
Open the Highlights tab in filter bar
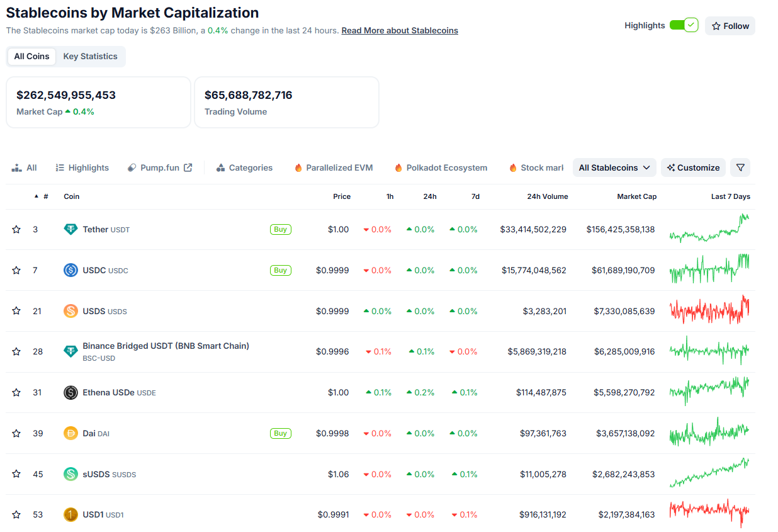coord(82,167)
